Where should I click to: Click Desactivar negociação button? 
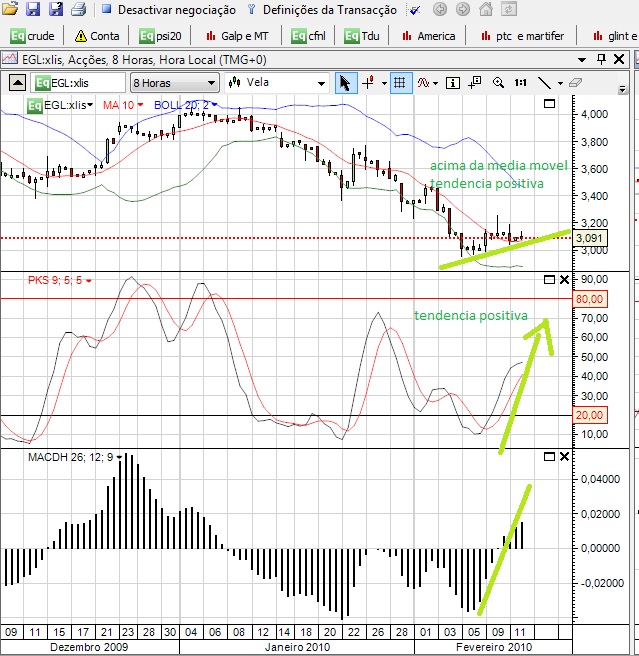169,9
